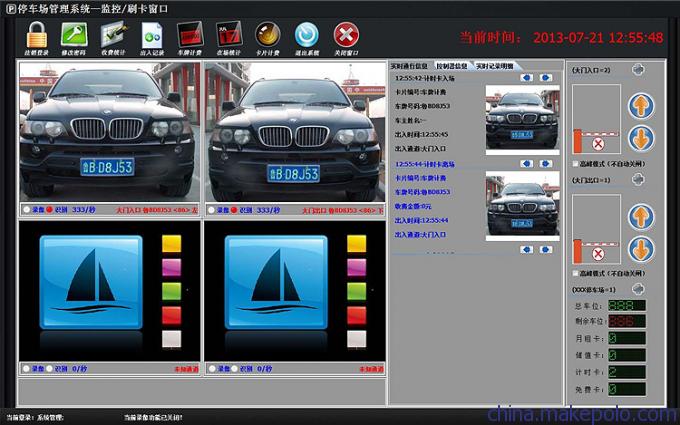Select yellow swatch in bottom-right channel panel

(356, 244)
